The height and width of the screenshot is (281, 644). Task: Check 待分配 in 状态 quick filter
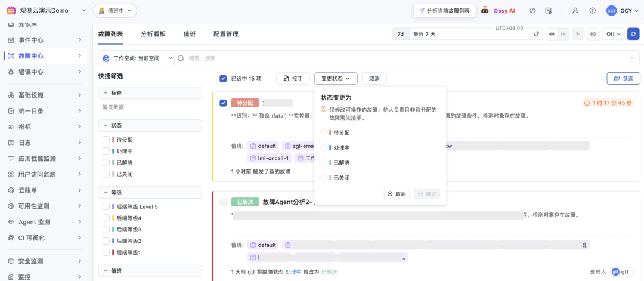pos(106,140)
